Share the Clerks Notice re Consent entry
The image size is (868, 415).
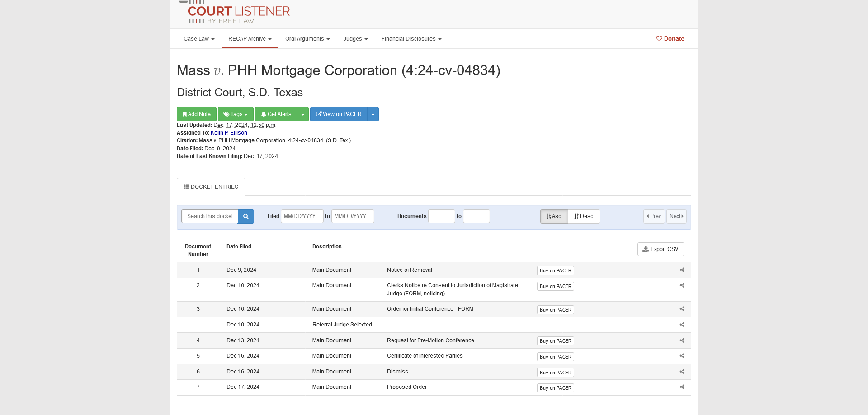click(x=682, y=285)
